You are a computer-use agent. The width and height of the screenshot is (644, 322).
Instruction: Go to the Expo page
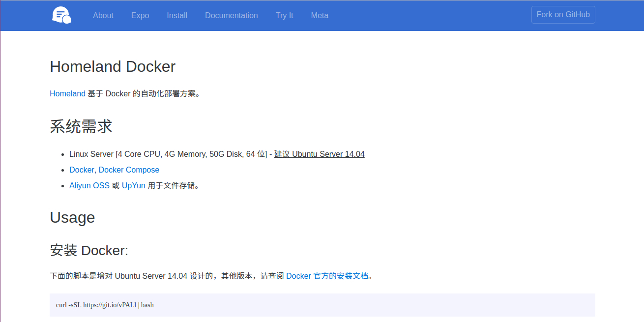(x=140, y=15)
